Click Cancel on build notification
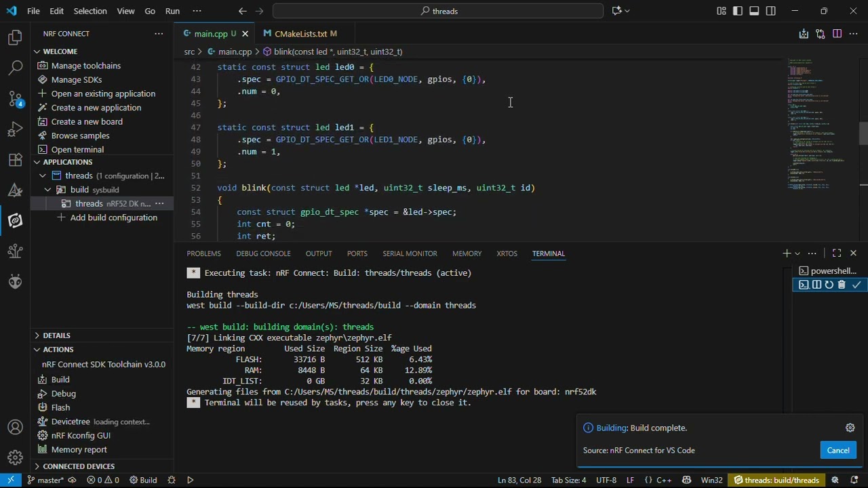This screenshot has height=488, width=868. pos(837,451)
